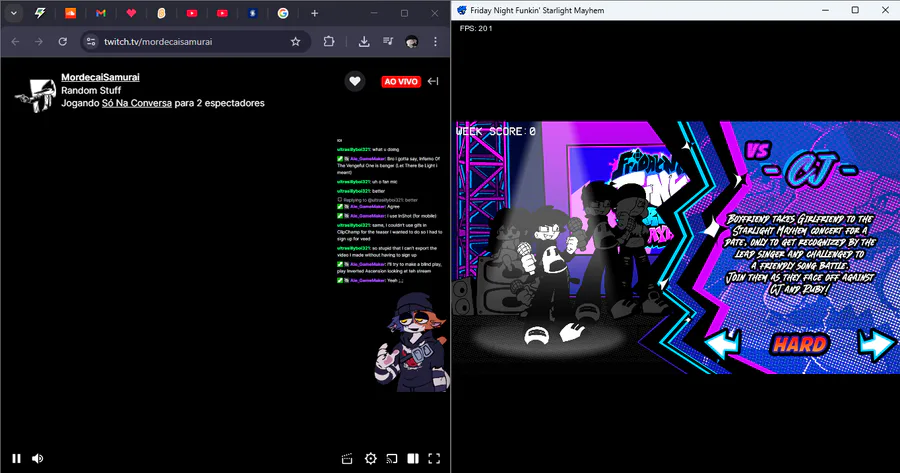Viewport: 900px width, 473px height.
Task: Switch to the first YouTube browser tab
Action: [192, 13]
